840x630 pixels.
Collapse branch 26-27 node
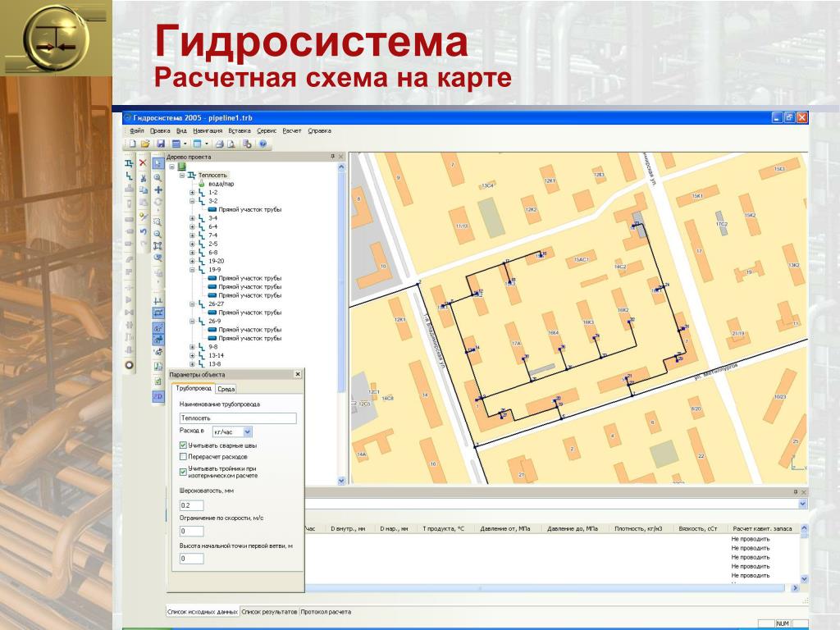[x=192, y=304]
